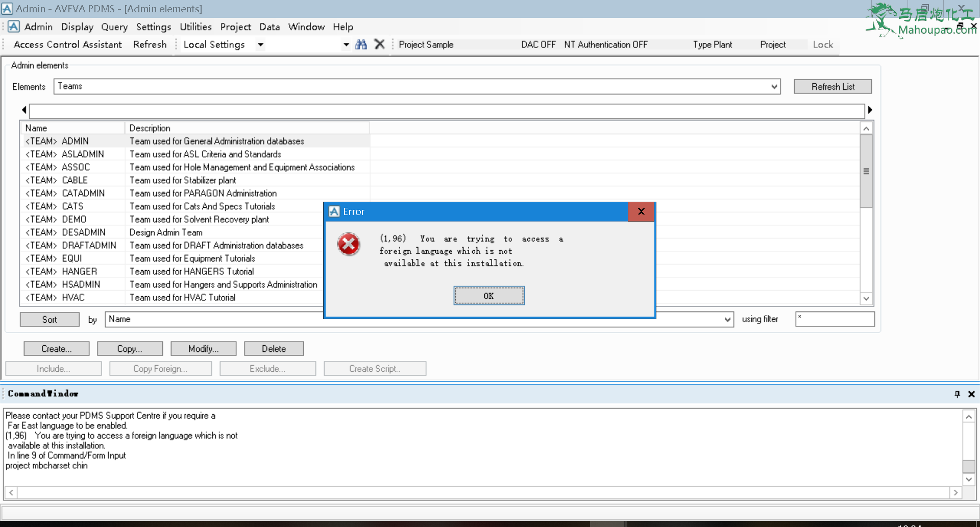Click the Refresh List button
This screenshot has height=527, width=980.
pyautogui.click(x=832, y=87)
